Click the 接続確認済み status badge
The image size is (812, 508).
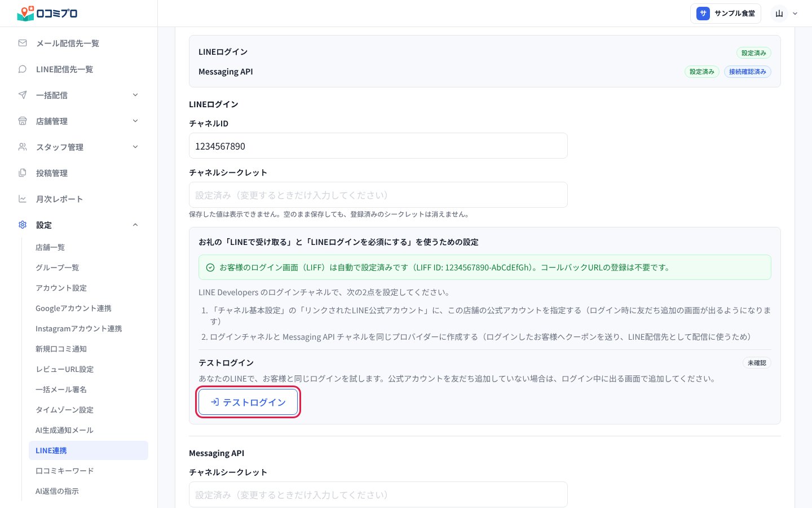[x=748, y=72]
